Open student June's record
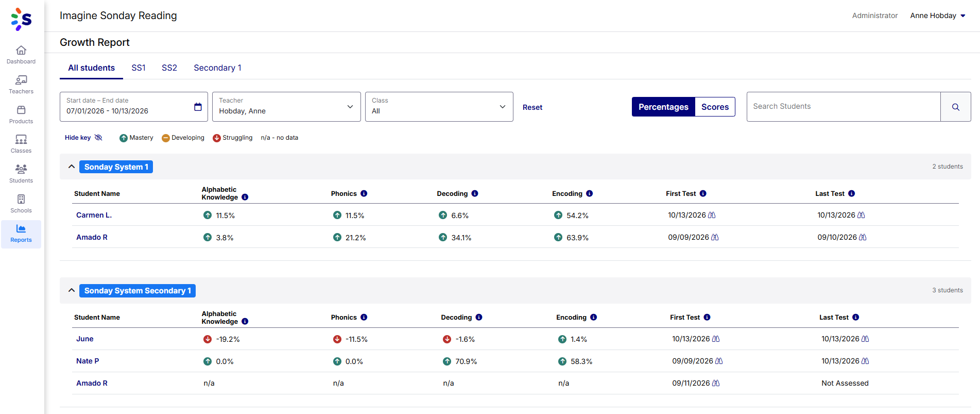980x414 pixels. tap(85, 339)
